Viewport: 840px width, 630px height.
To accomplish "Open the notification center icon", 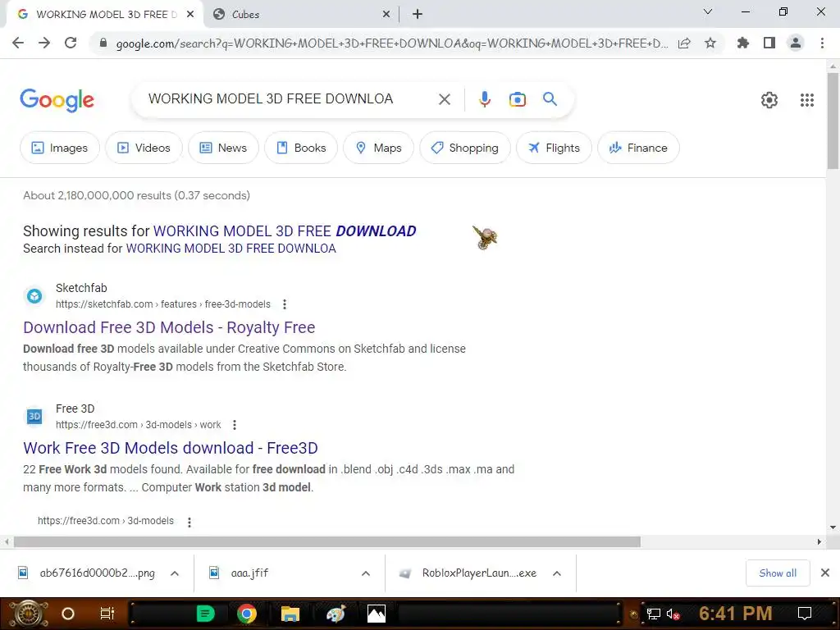I will click(x=804, y=614).
